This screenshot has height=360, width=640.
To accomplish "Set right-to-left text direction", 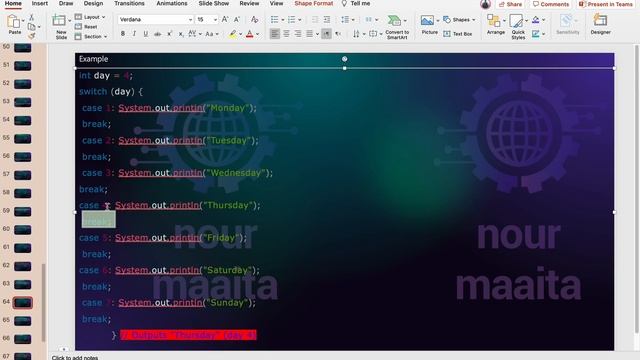I will click(338, 34).
